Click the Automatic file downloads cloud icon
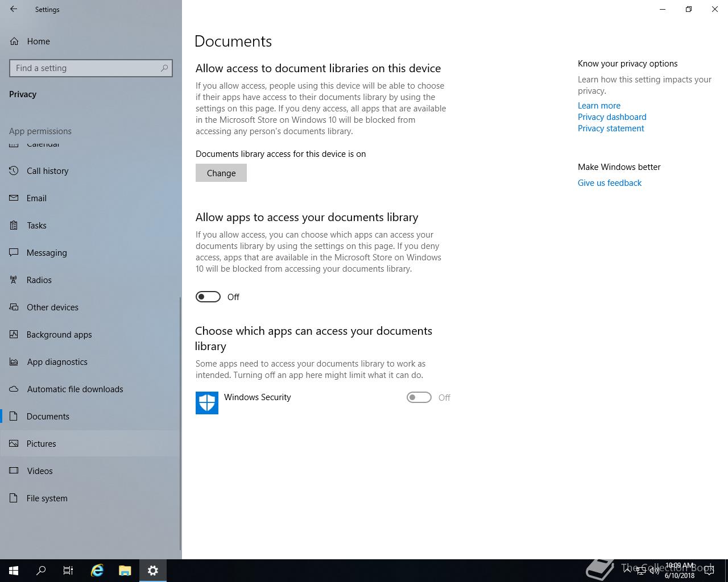The width and height of the screenshot is (728, 582). (x=14, y=389)
